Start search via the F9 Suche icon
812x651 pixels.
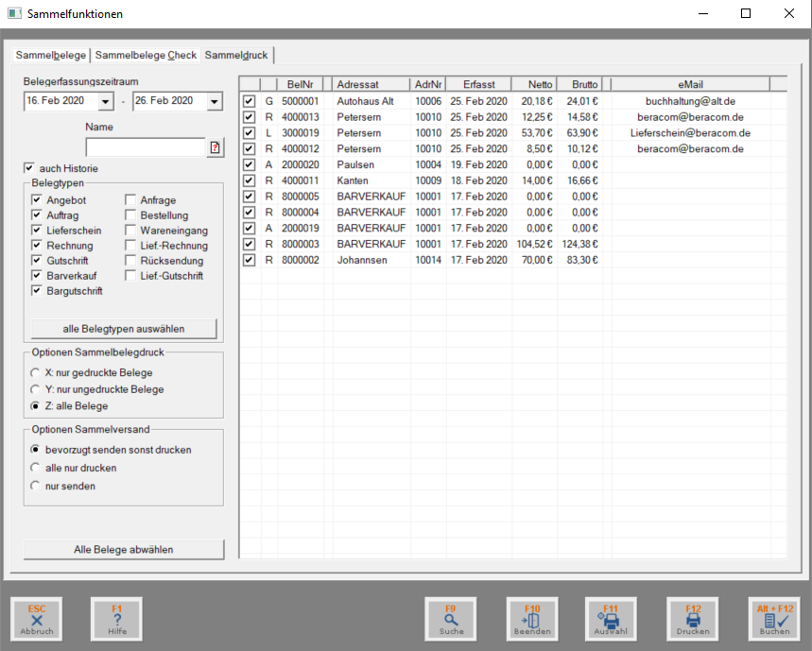(451, 619)
